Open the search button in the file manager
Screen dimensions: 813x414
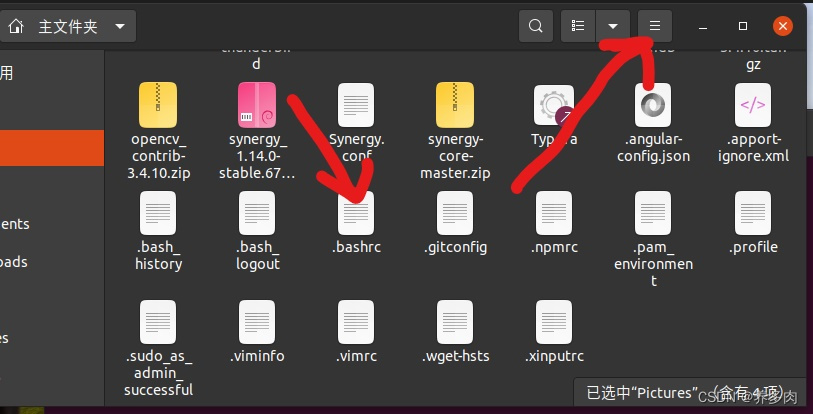point(536,26)
